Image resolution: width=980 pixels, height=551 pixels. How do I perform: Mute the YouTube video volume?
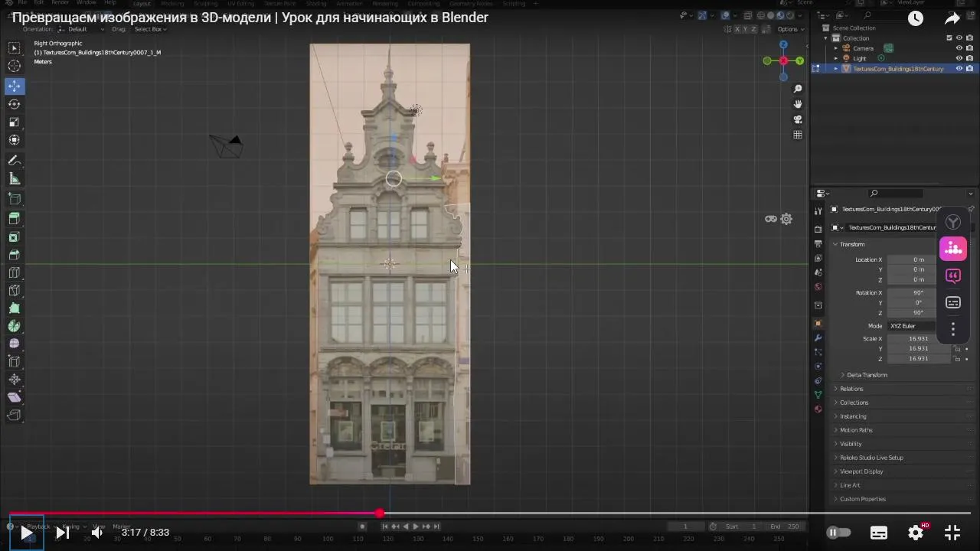pos(97,533)
